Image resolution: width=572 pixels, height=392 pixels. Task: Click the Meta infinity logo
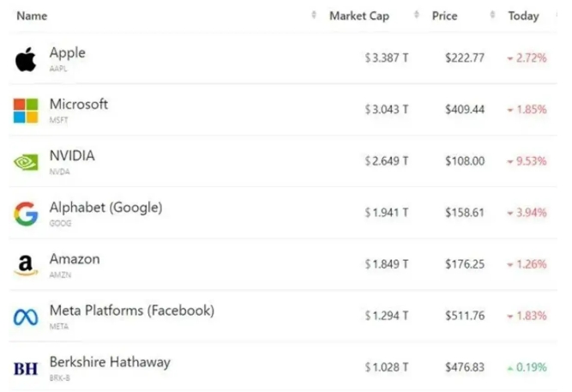click(x=26, y=317)
